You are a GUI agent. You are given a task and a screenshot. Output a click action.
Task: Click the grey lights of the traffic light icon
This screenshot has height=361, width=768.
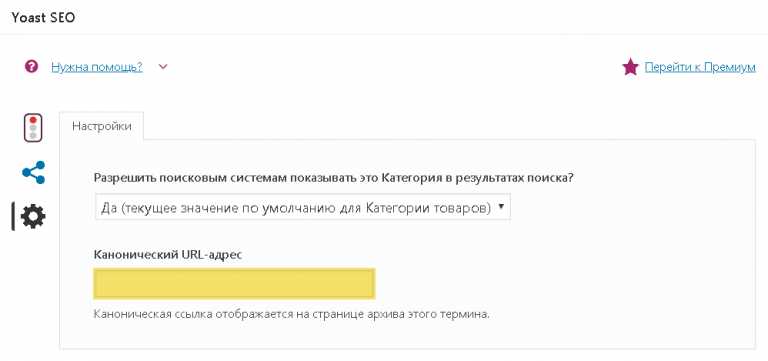(x=33, y=131)
